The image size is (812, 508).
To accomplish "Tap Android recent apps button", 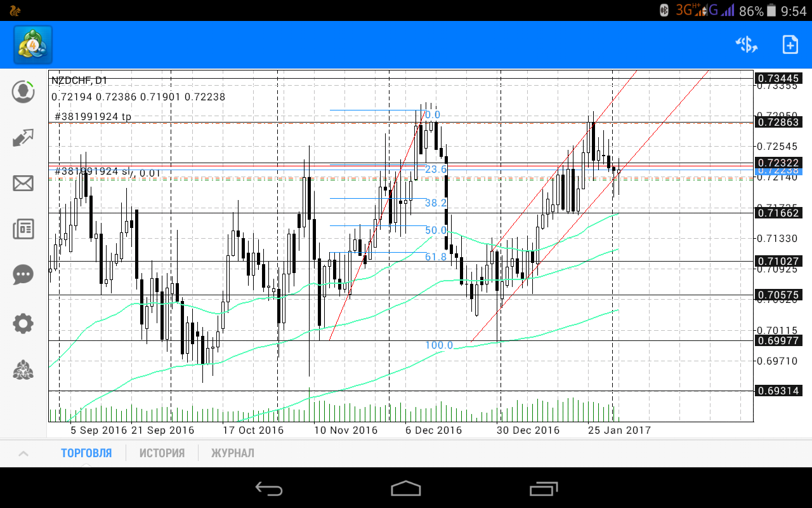I will tap(543, 488).
